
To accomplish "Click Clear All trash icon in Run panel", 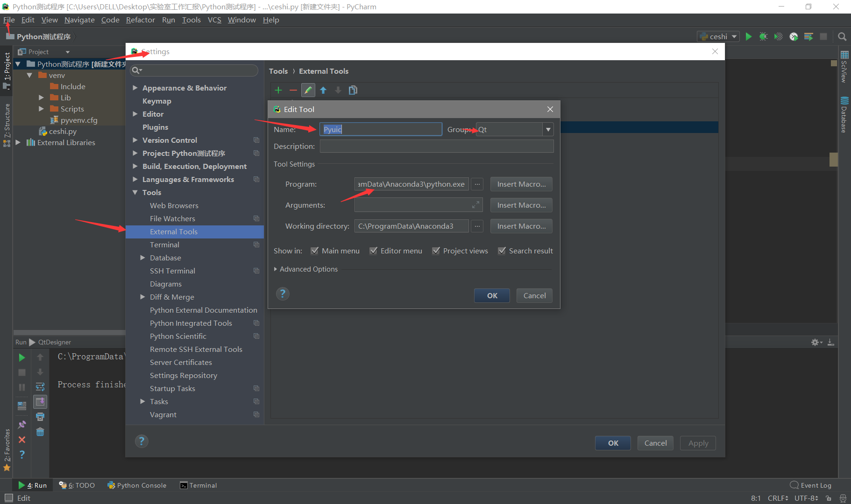I will [x=40, y=432].
